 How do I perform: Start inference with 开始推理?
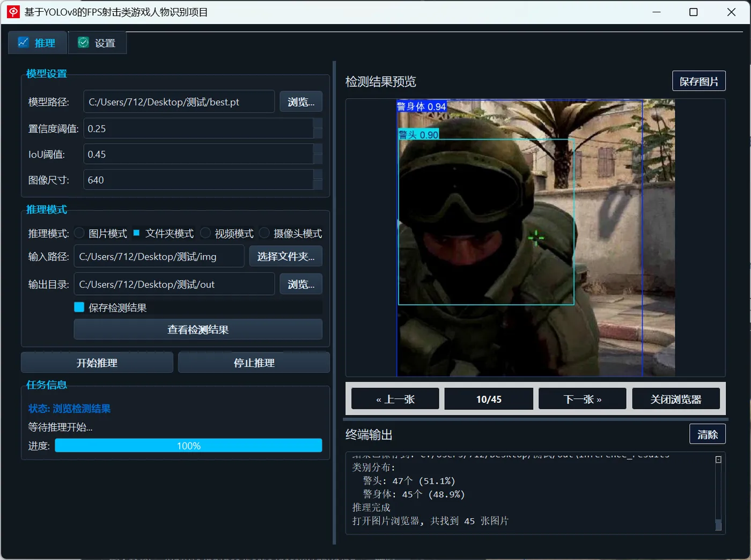pyautogui.click(x=97, y=363)
